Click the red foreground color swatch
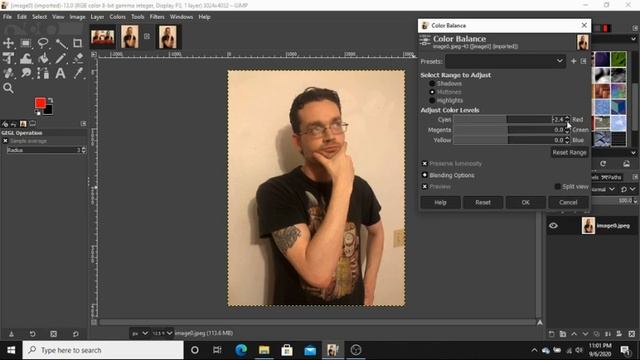 tap(40, 102)
